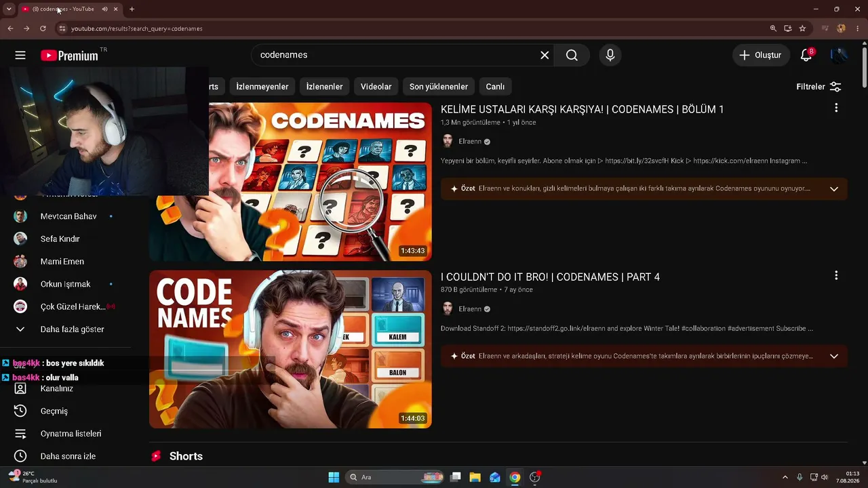
Task: Open Elraenn channel under PART 4 video
Action: click(x=470, y=309)
